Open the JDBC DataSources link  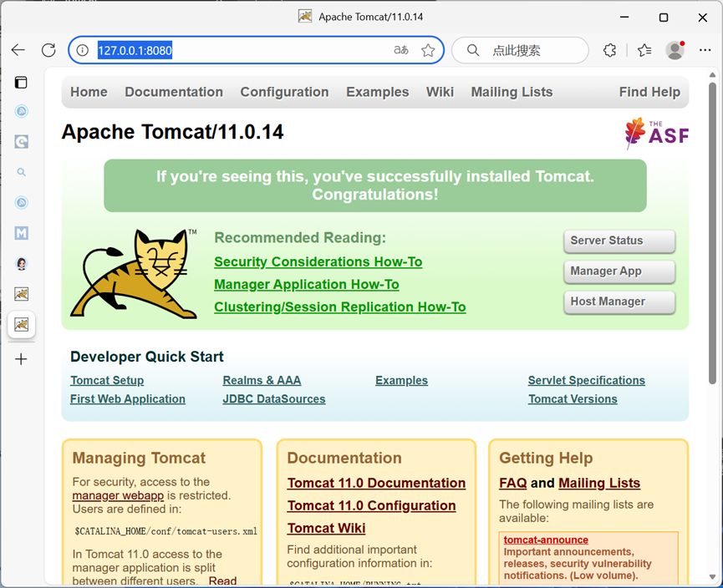coord(274,398)
